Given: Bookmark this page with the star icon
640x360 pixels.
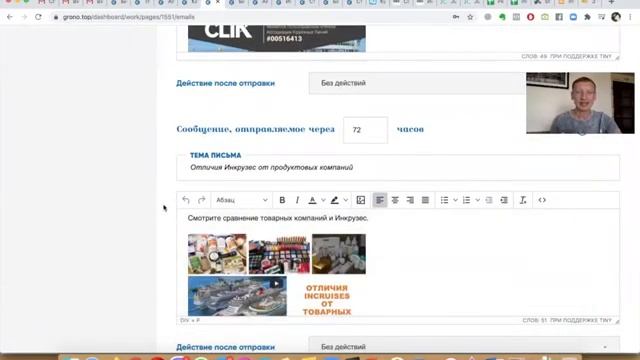Looking at the screenshot, I should pyautogui.click(x=470, y=17).
